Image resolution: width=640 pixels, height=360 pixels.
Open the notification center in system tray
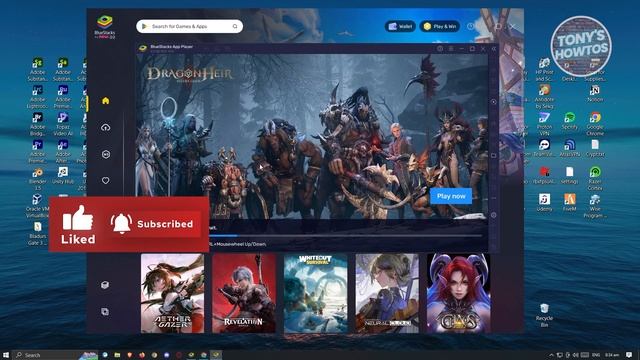point(629,355)
